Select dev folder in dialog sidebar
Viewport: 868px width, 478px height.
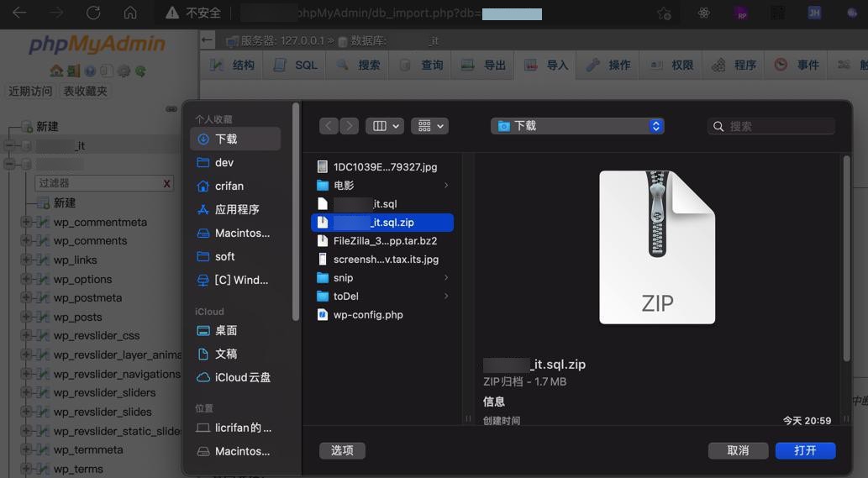tap(235, 163)
